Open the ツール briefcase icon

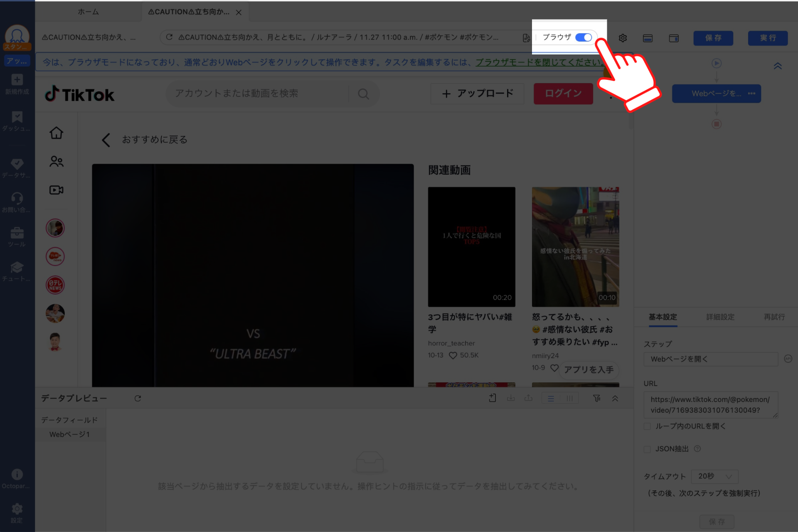(17, 237)
